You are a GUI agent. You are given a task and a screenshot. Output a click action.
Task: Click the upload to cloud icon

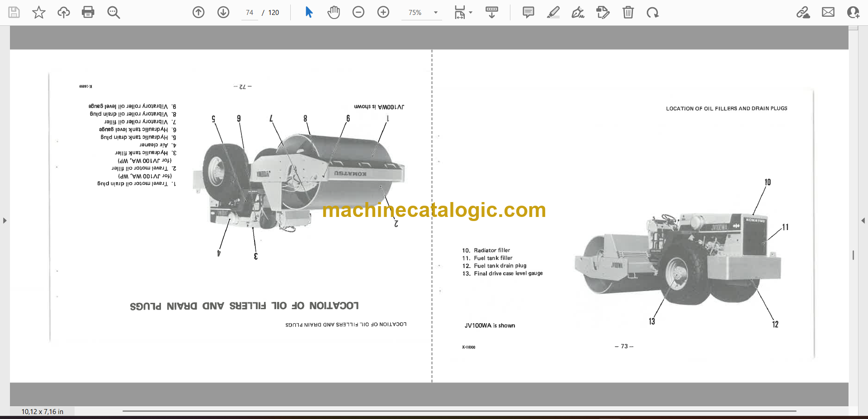(x=64, y=12)
